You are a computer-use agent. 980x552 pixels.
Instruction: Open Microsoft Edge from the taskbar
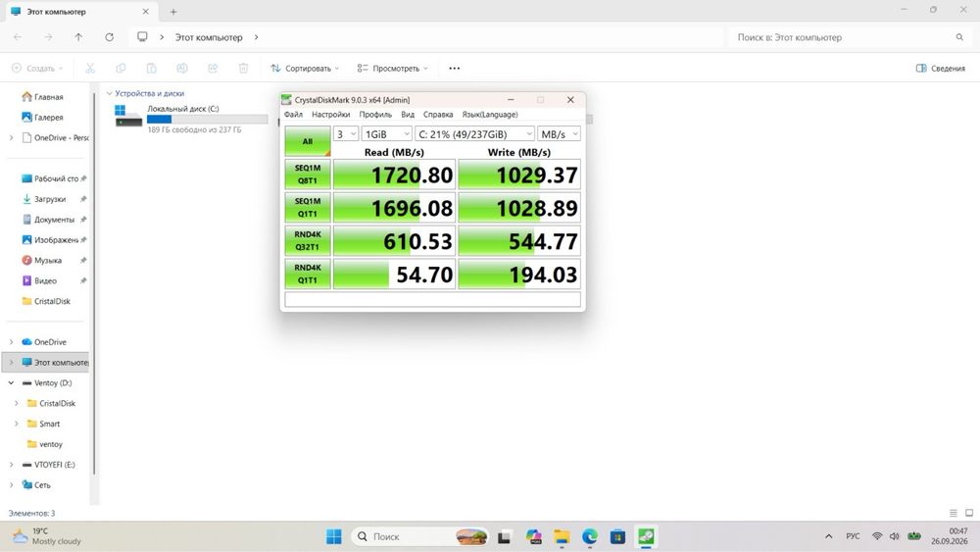tap(589, 536)
